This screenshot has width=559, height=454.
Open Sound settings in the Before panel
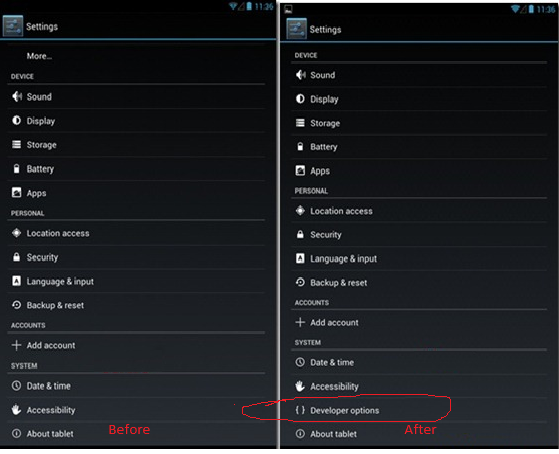point(136,97)
